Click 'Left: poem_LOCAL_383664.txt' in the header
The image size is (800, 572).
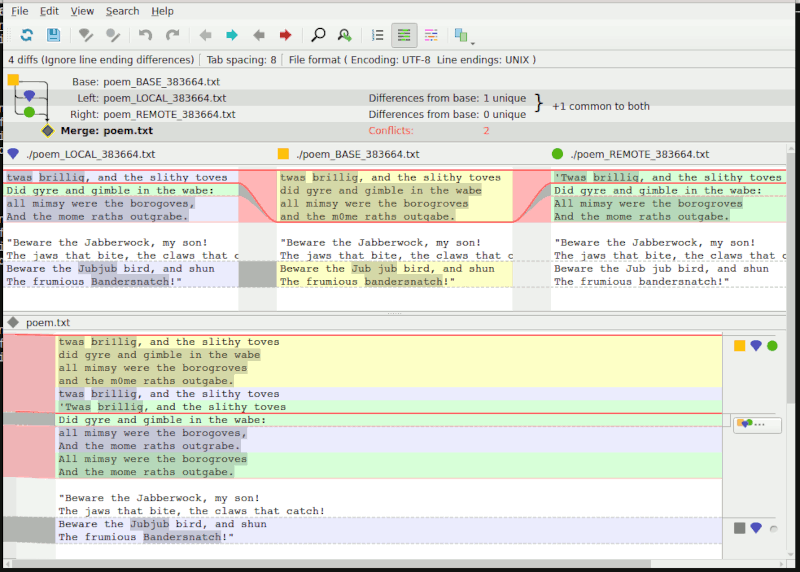click(152, 98)
